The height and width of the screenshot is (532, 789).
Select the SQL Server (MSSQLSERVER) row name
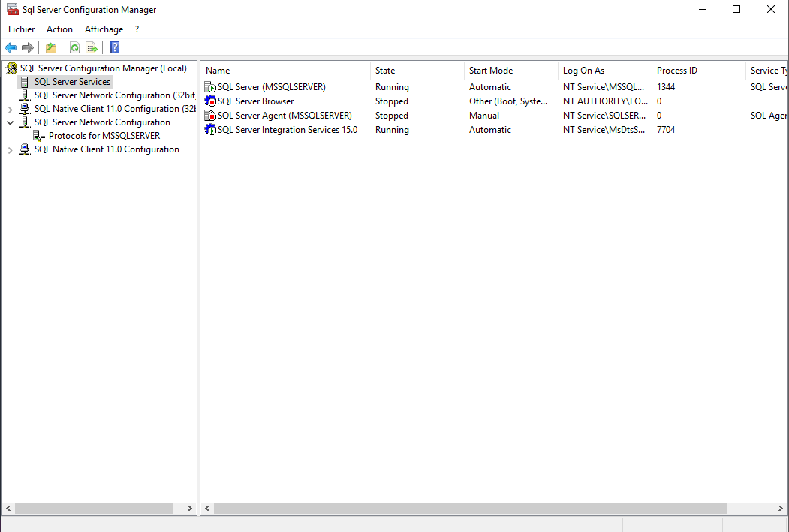click(271, 87)
